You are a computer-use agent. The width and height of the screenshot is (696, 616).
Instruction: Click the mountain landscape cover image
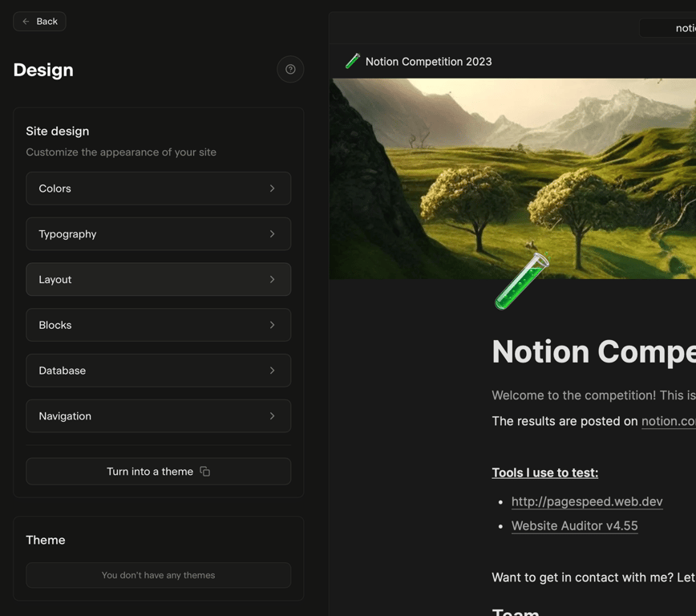[x=512, y=179]
